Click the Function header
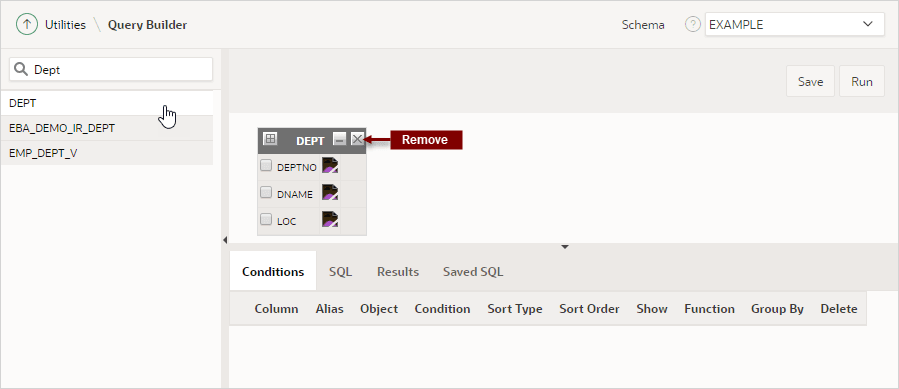 tap(709, 309)
